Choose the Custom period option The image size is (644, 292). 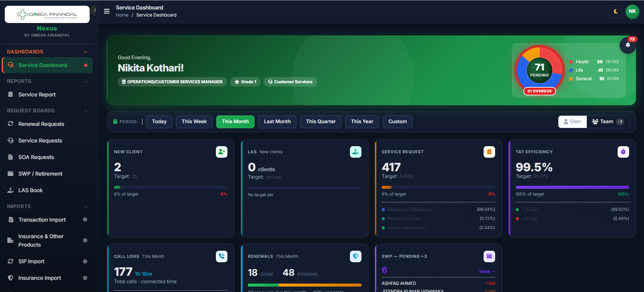(398, 121)
